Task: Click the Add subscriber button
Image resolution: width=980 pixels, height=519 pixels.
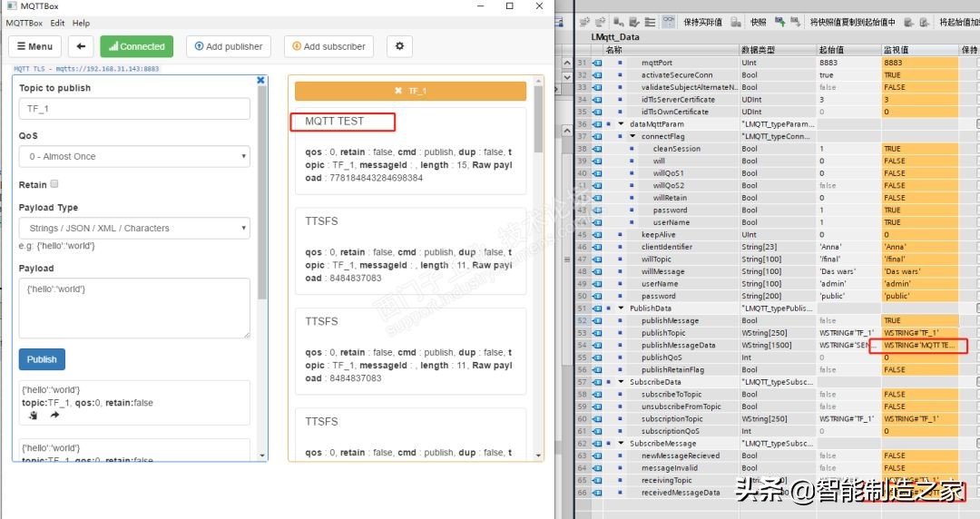Action: 328,46
